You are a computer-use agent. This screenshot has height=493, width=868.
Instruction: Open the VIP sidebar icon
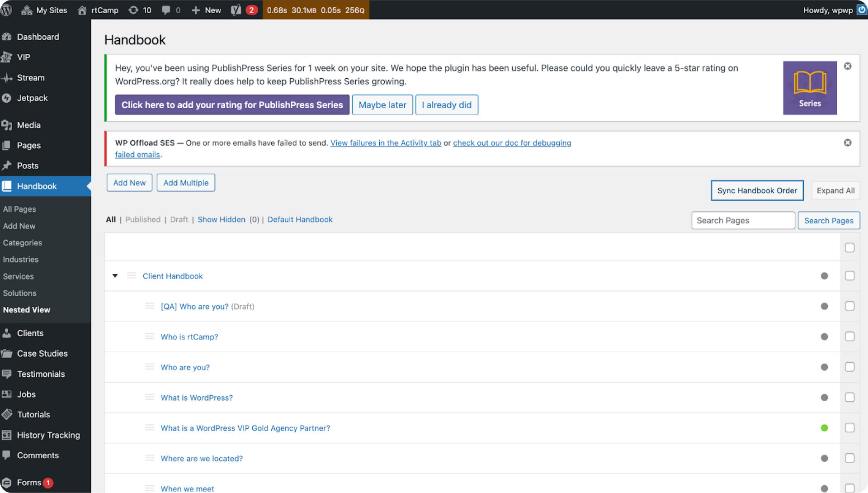[7, 57]
